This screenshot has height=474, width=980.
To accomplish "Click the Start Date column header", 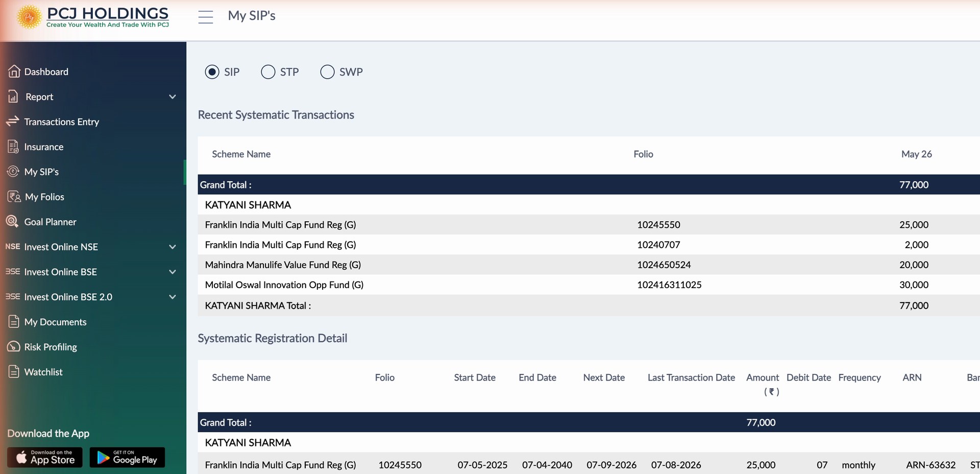I will (x=475, y=377).
